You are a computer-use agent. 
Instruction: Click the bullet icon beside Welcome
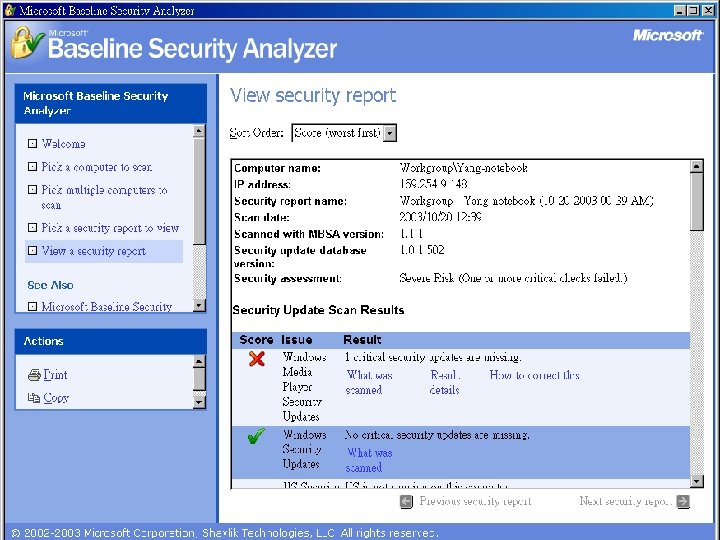tap(32, 144)
